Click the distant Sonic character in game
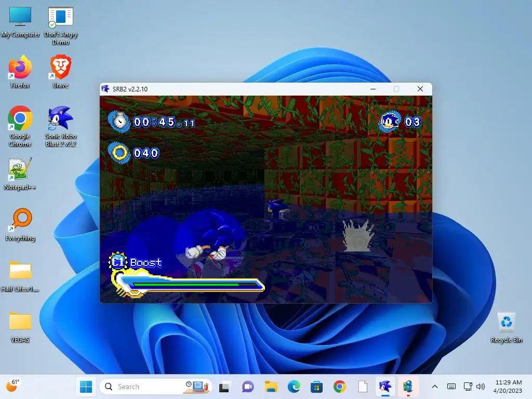532x399 pixels. point(277,210)
